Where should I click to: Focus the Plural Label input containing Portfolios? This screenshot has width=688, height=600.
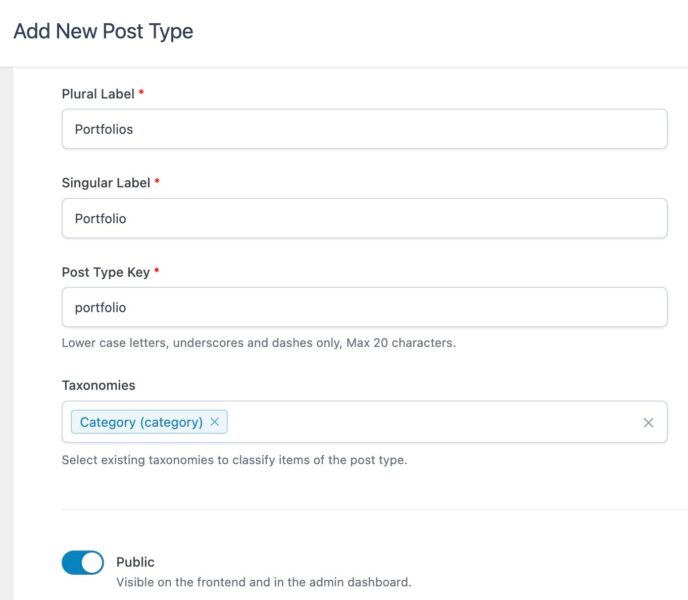tap(364, 129)
